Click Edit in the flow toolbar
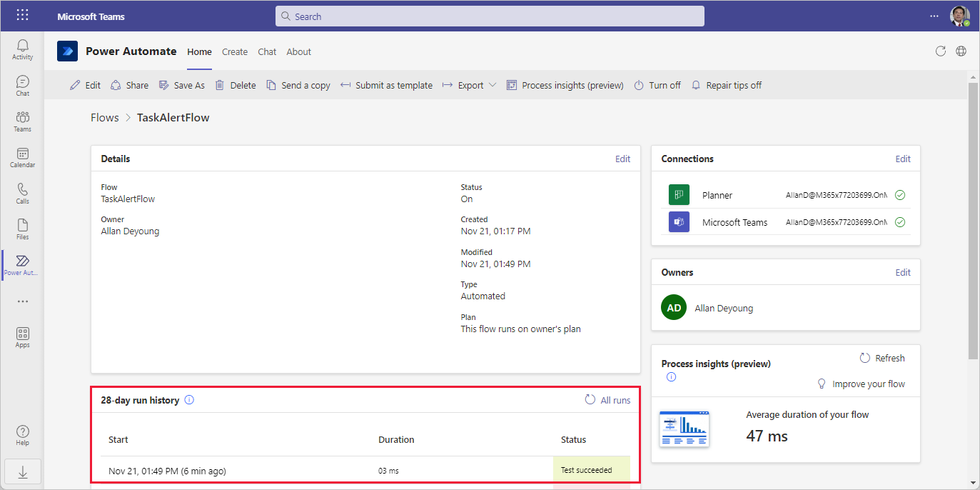Screen dimensions: 980x490 coord(85,85)
